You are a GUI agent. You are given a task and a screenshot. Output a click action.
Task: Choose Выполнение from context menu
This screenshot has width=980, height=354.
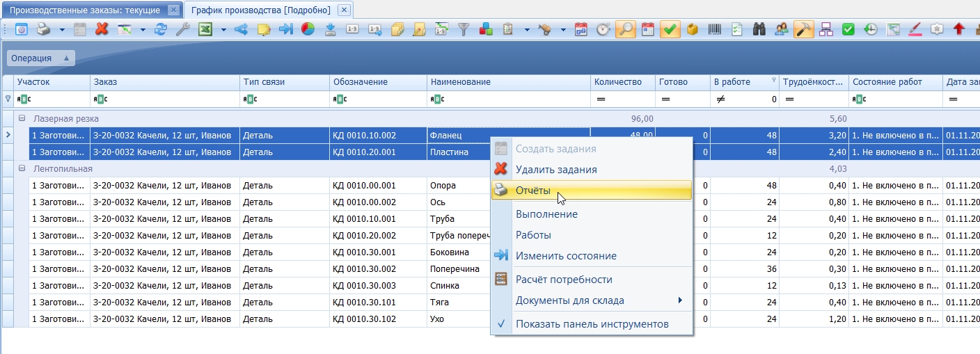(591, 214)
